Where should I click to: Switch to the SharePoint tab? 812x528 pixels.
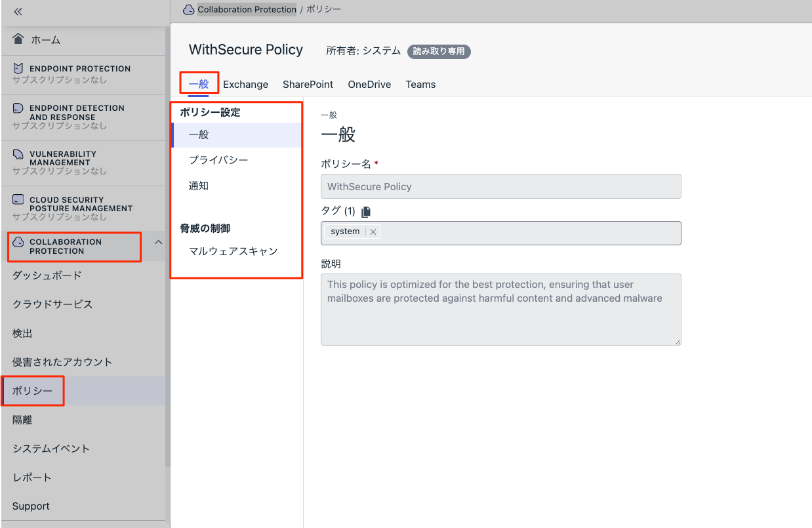pos(308,84)
